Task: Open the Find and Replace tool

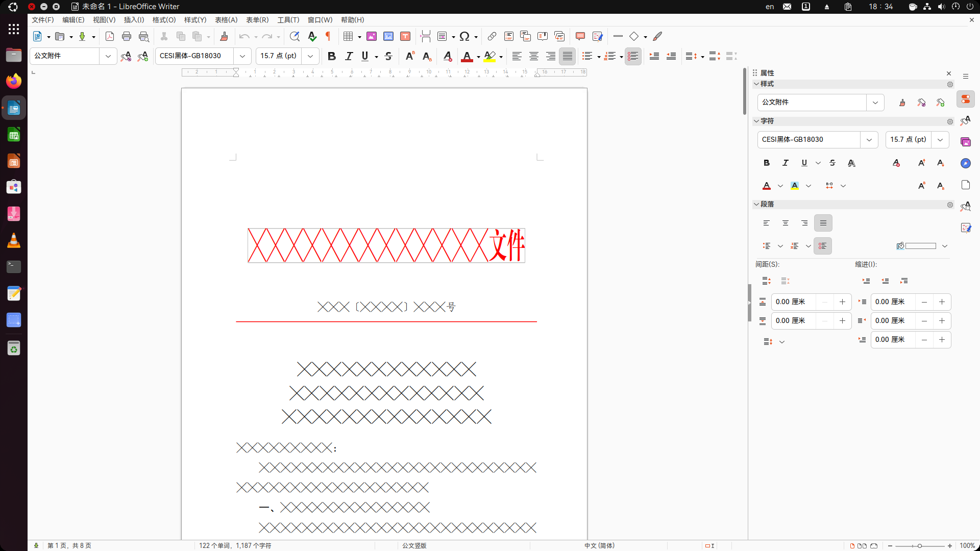Action: click(x=295, y=36)
